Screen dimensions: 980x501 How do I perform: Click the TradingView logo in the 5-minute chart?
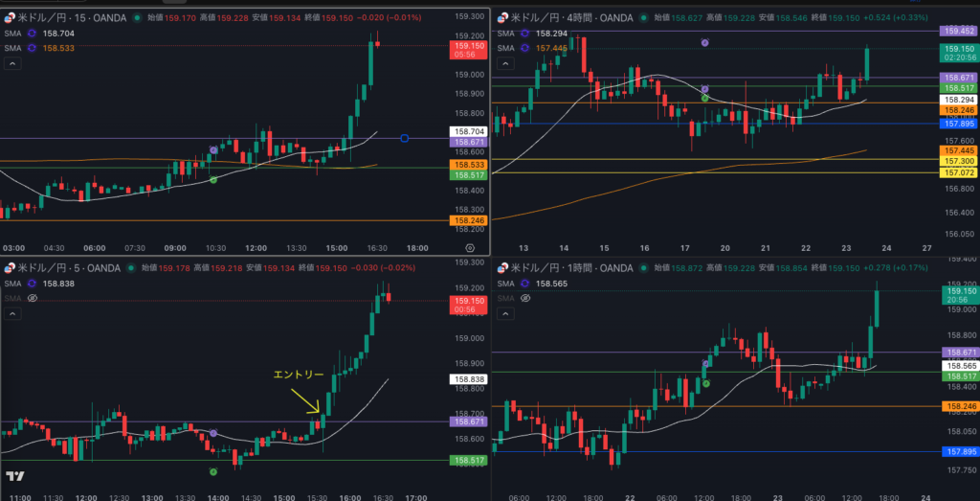(14, 476)
